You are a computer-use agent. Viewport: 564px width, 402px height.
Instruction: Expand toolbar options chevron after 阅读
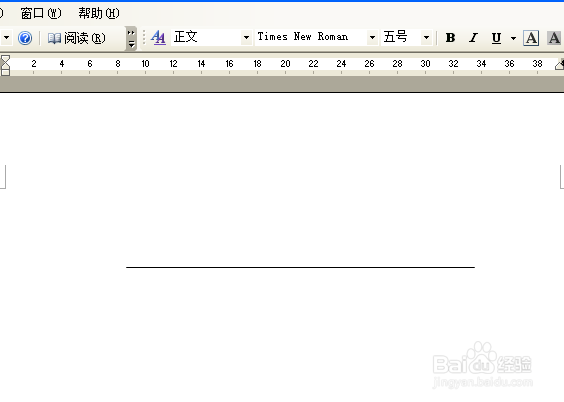click(x=131, y=38)
